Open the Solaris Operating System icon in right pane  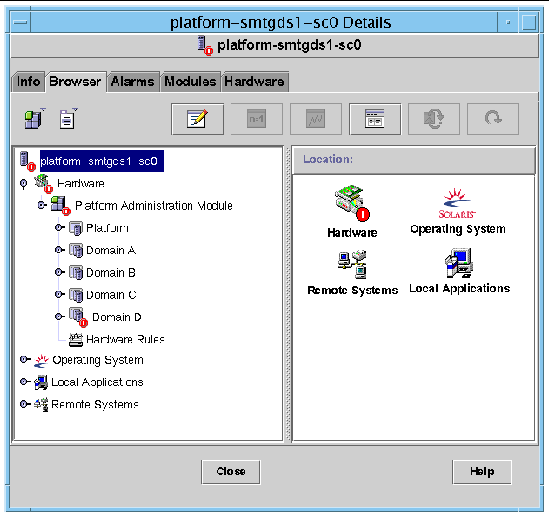[457, 203]
